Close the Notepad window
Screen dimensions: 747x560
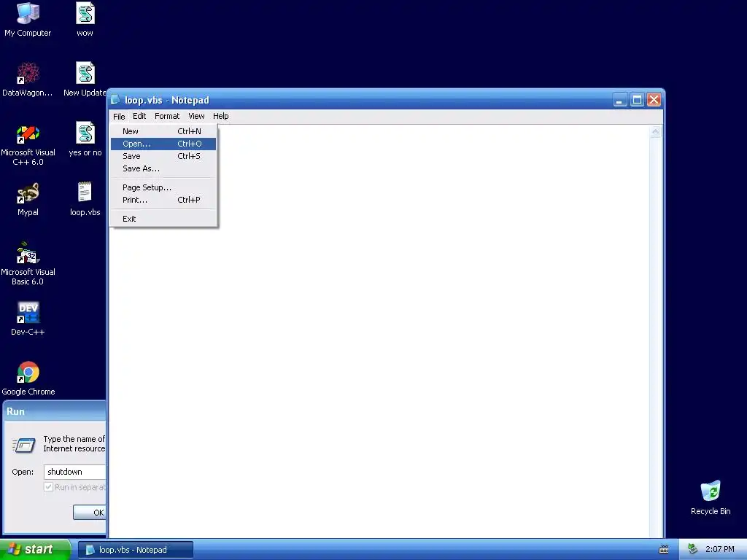pos(654,100)
